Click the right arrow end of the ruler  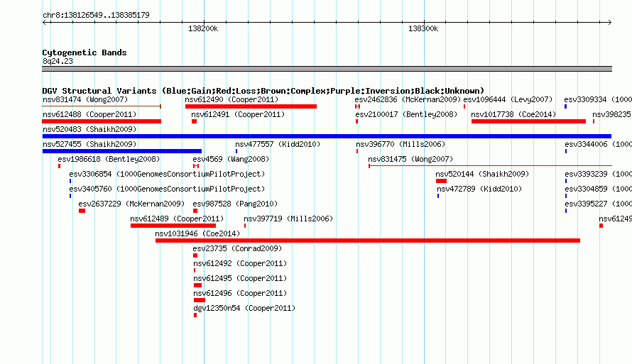(609, 22)
